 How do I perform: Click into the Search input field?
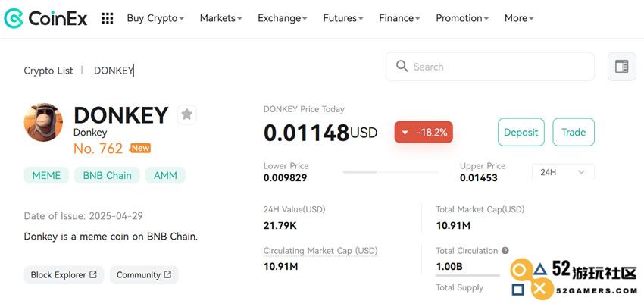(490, 67)
